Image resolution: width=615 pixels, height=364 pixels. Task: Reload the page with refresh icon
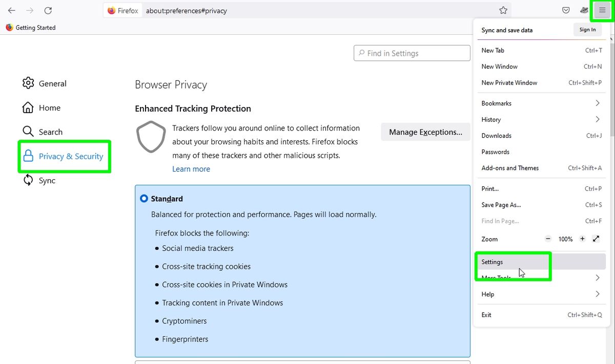click(48, 10)
